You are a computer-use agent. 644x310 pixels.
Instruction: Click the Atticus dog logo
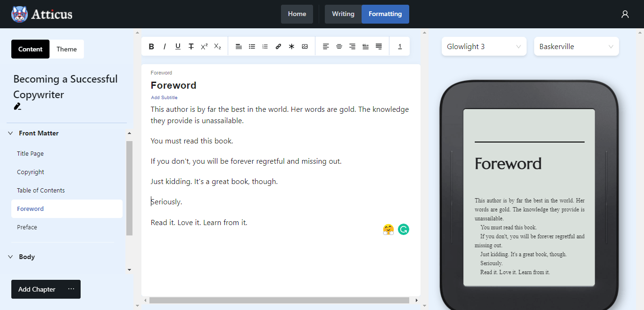point(19,14)
